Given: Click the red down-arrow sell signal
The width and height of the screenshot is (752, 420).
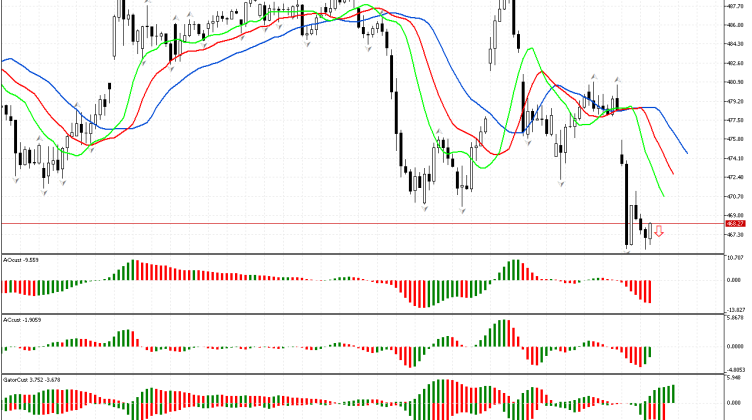Looking at the screenshot, I should [x=659, y=232].
